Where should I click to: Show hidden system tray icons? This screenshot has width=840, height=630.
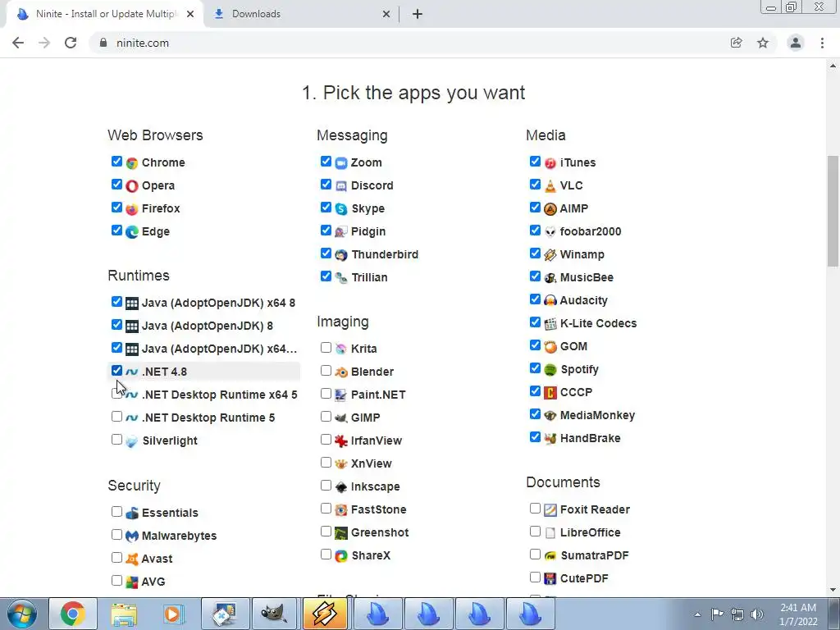[697, 614]
